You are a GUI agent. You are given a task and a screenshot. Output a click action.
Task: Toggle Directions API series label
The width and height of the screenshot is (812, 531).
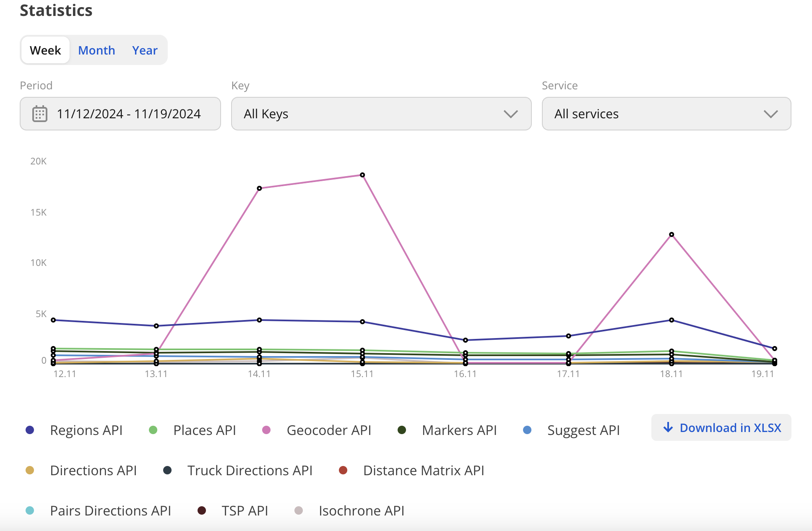(x=94, y=470)
